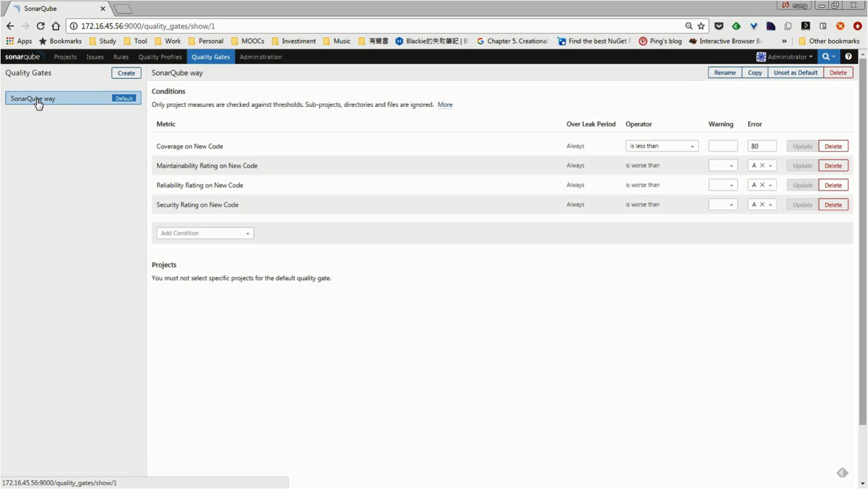Follow the More link under Conditions
Image resolution: width=868 pixels, height=489 pixels.
pos(445,105)
